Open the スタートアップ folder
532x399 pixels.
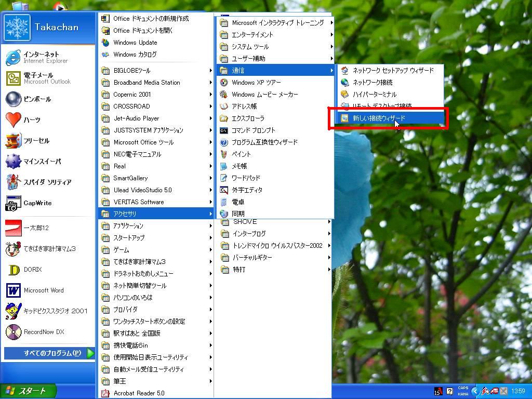click(x=156, y=238)
